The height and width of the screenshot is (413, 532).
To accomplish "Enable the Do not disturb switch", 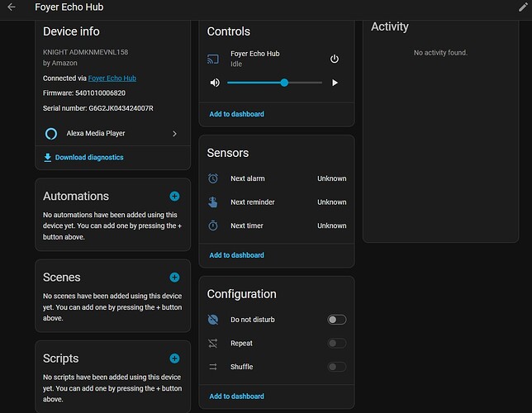I will click(x=336, y=320).
